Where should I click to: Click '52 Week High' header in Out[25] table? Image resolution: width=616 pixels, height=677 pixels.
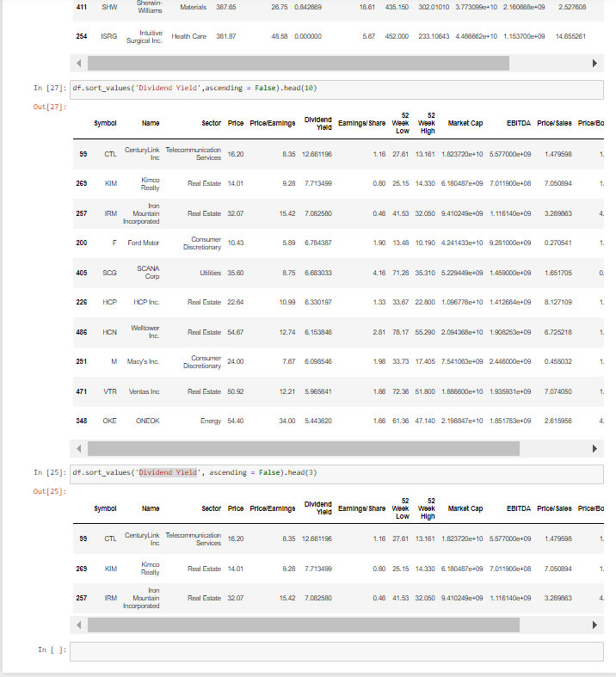click(x=427, y=508)
